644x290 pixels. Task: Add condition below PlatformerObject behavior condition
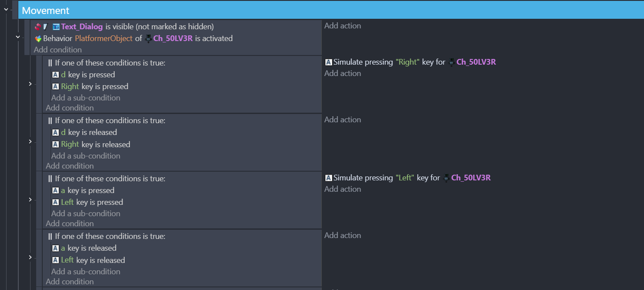58,50
